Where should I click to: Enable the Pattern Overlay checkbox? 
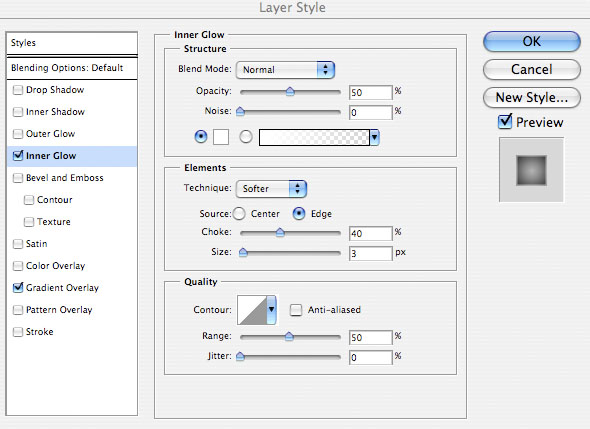tap(18, 310)
